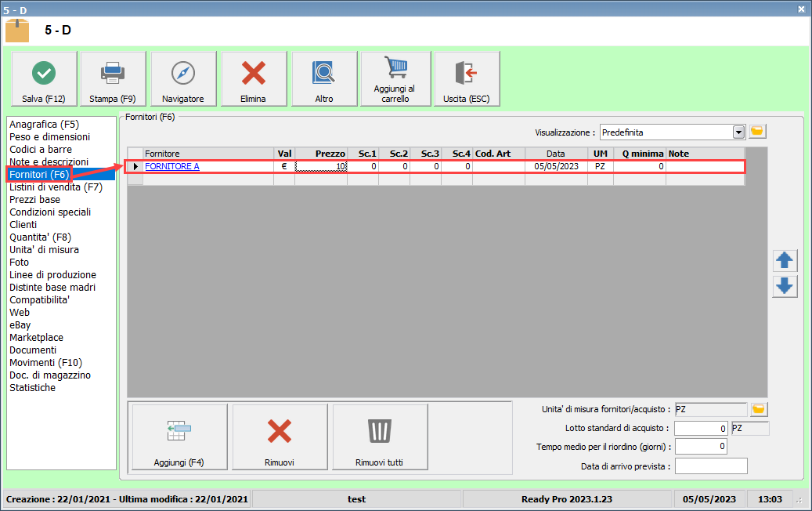The width and height of the screenshot is (812, 511).
Task: Select Linee di produzione section
Action: 52,274
